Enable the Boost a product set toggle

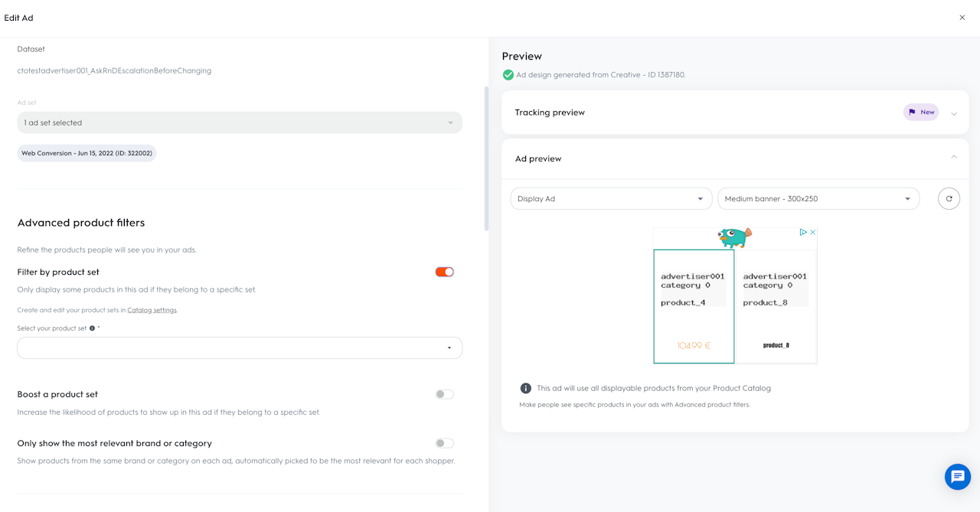point(444,394)
